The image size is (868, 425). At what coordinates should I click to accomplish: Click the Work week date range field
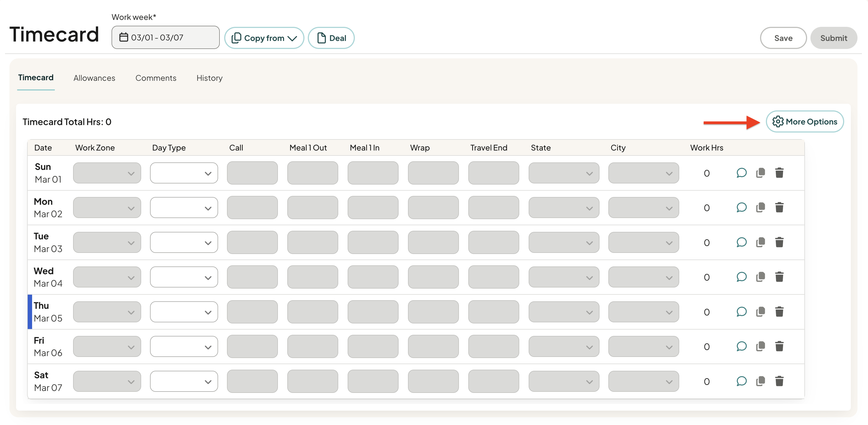pyautogui.click(x=166, y=37)
